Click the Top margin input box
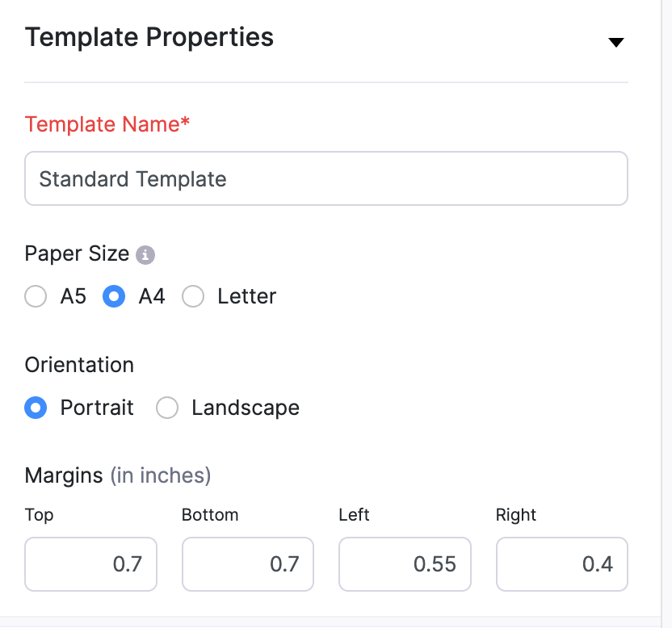This screenshot has height=628, width=672. [91, 563]
